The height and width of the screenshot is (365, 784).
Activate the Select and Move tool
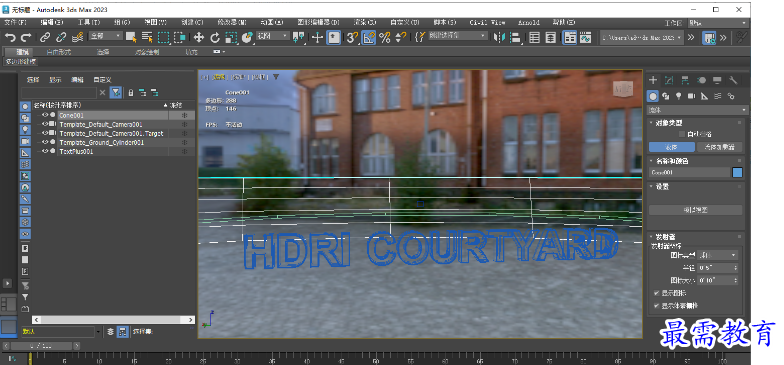pos(199,37)
